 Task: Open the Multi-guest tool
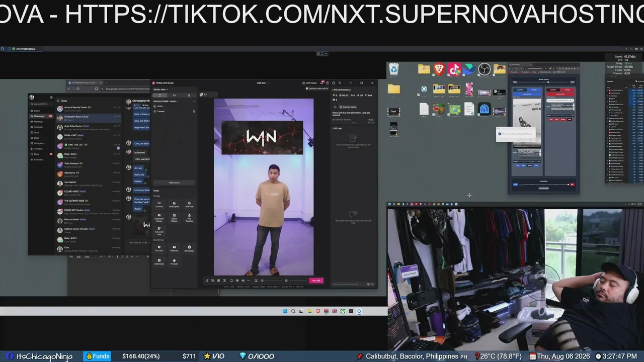pos(174,204)
